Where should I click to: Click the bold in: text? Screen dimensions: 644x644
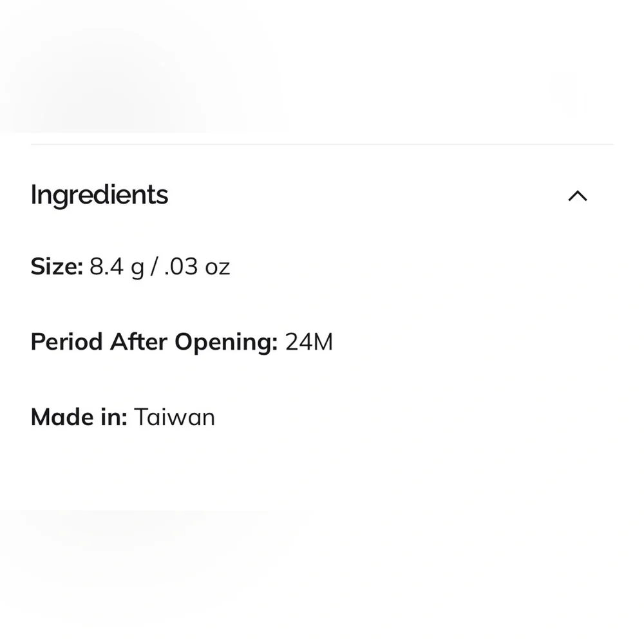tap(113, 417)
